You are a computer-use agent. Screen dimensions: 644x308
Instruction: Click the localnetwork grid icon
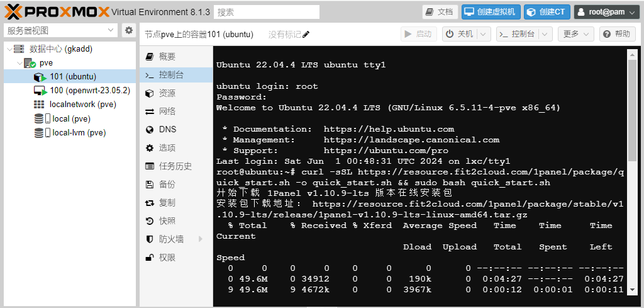pyautogui.click(x=39, y=105)
